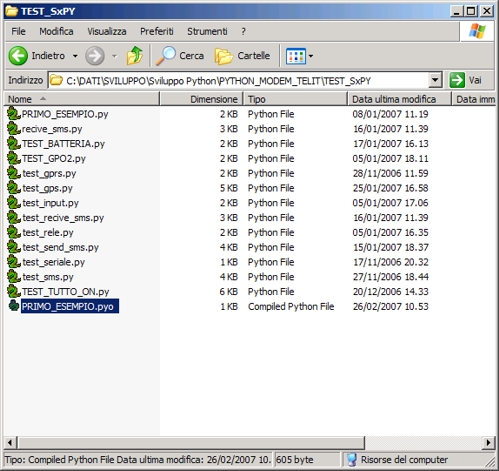This screenshot has height=471, width=499.
Task: Click the test_gps.py Python file icon
Action: point(14,188)
